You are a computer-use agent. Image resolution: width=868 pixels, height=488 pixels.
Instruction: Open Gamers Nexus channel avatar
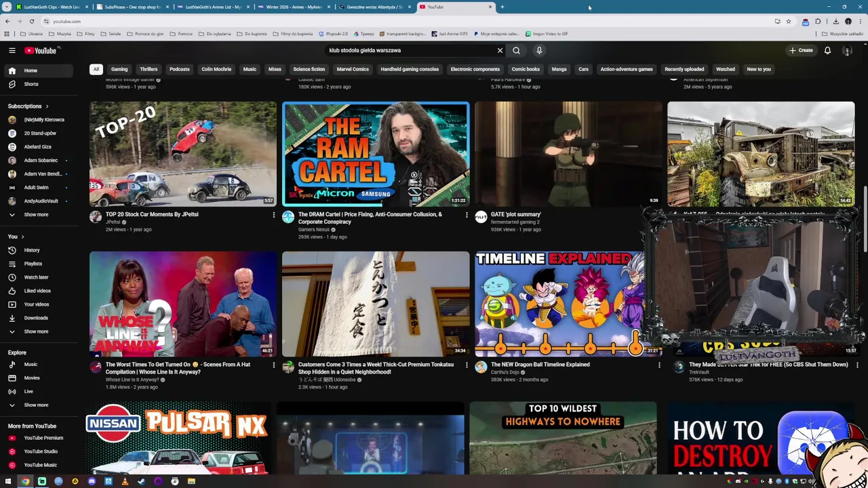[x=288, y=217]
